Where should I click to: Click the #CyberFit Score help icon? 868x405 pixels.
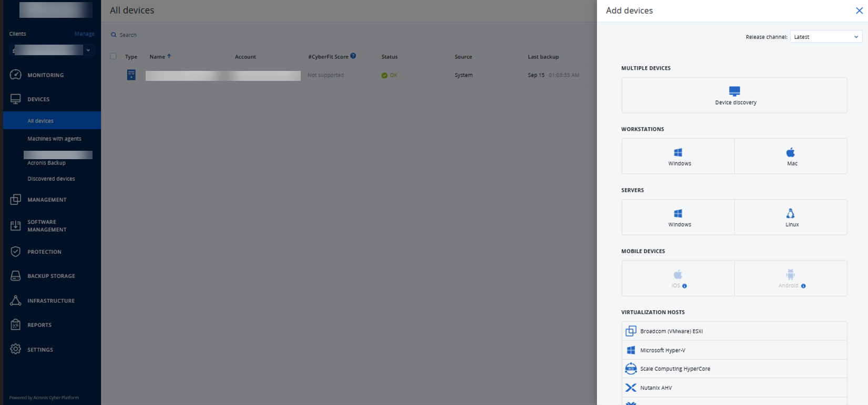coord(353,56)
